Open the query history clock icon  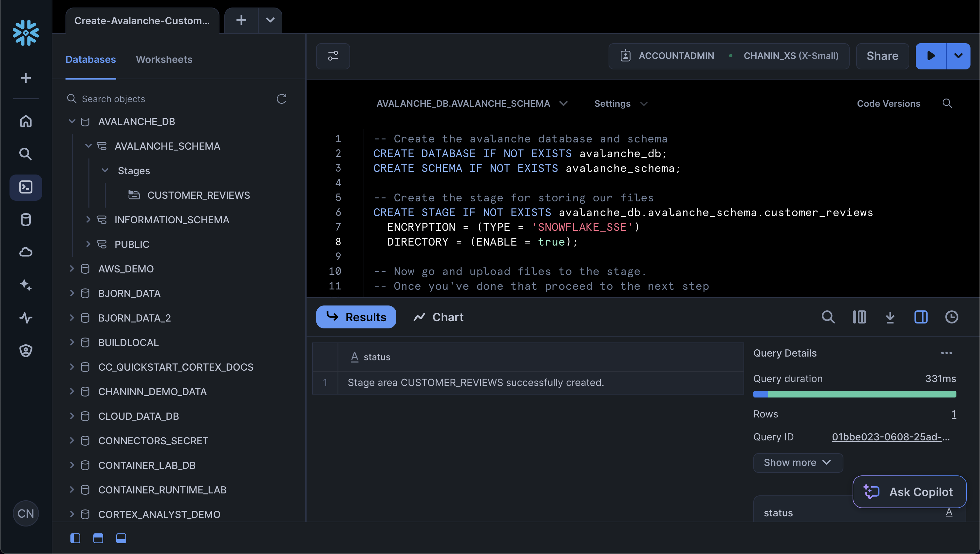coord(952,317)
